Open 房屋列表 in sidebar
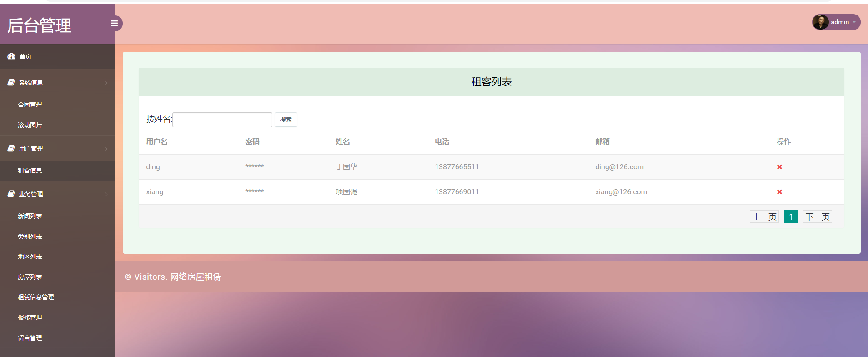 [x=30, y=277]
